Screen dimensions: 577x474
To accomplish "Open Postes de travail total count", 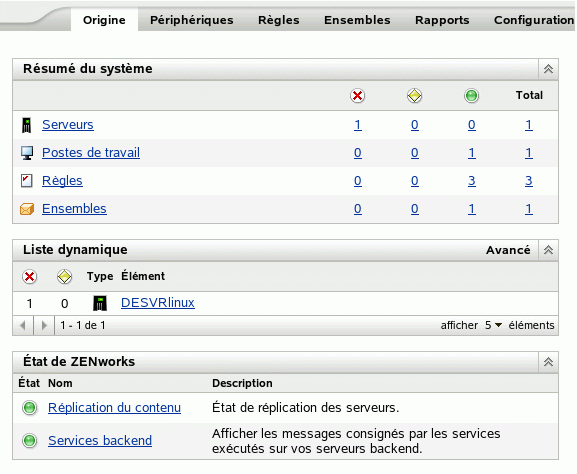I will point(529,153).
